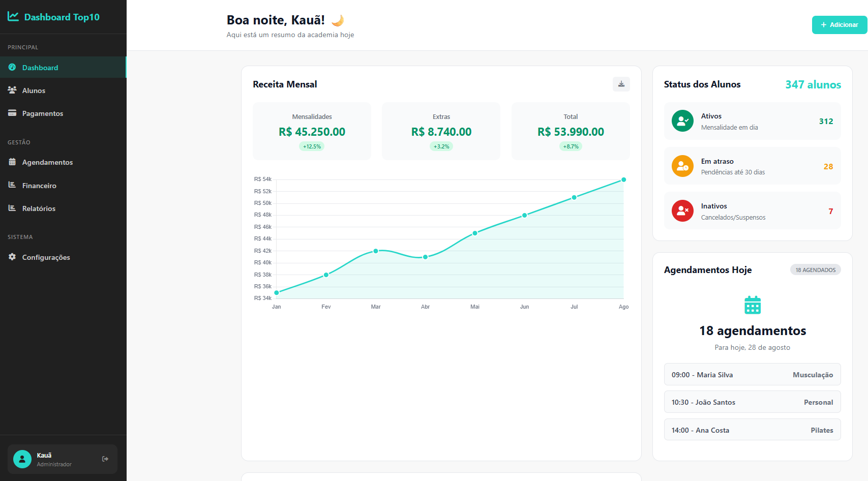Image resolution: width=868 pixels, height=481 pixels.
Task: Click the 347 alunos link
Action: (x=813, y=84)
